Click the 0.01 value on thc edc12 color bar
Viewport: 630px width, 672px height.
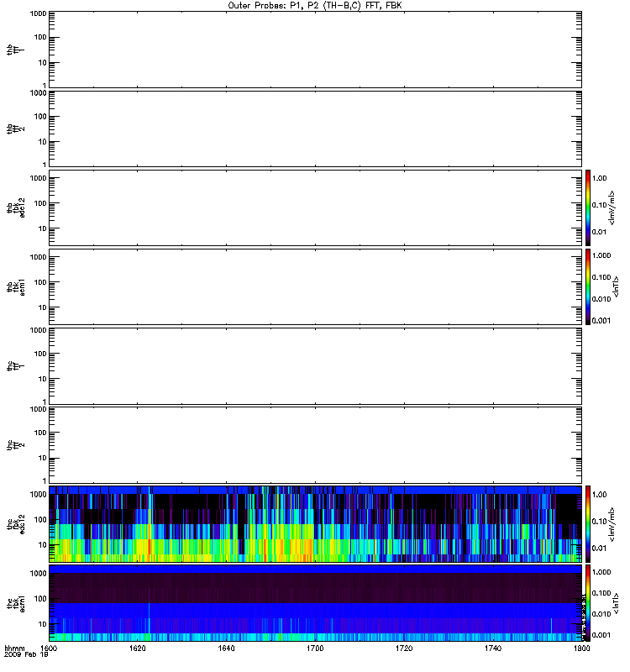tap(599, 549)
